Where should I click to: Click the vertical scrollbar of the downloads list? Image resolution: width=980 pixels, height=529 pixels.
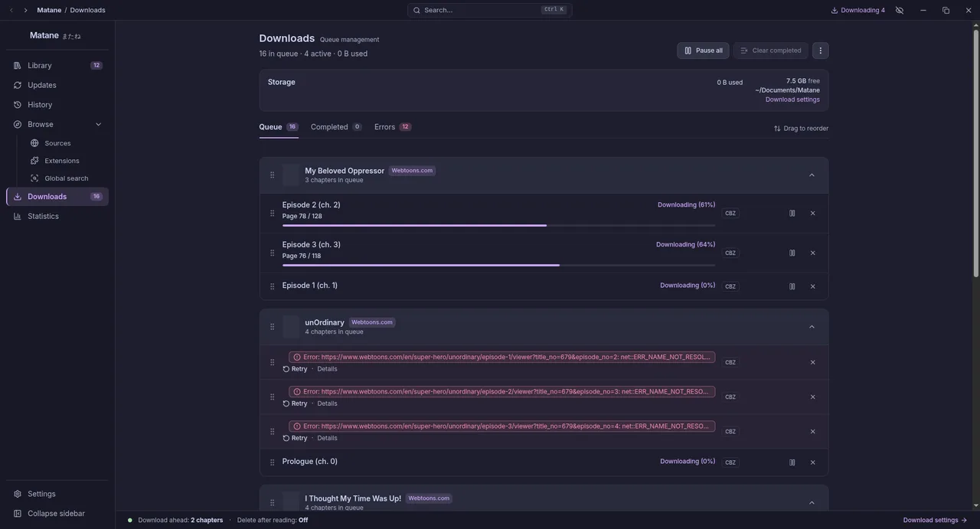point(975,153)
